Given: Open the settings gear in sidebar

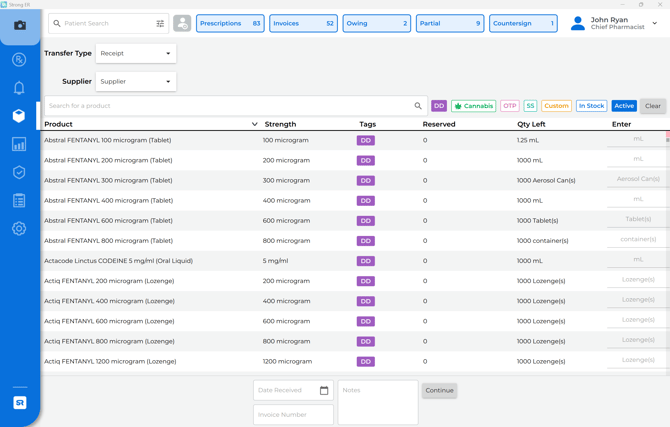Looking at the screenshot, I should (x=19, y=229).
